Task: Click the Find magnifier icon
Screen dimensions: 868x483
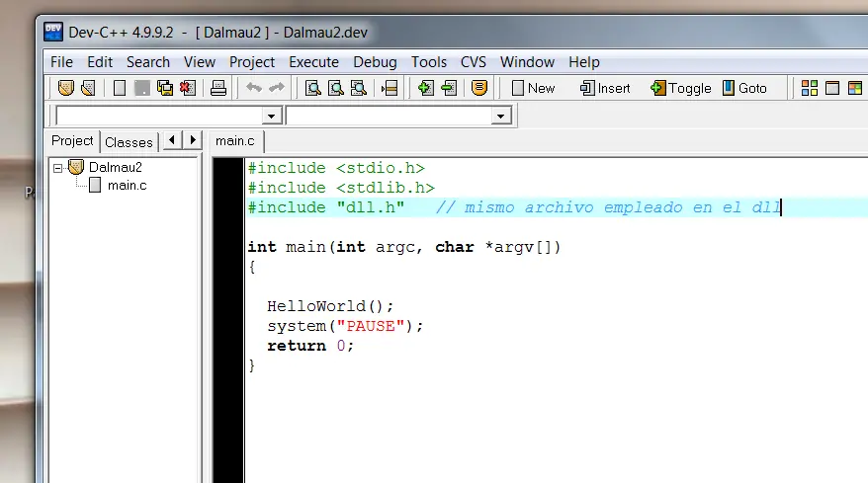Action: (312, 88)
